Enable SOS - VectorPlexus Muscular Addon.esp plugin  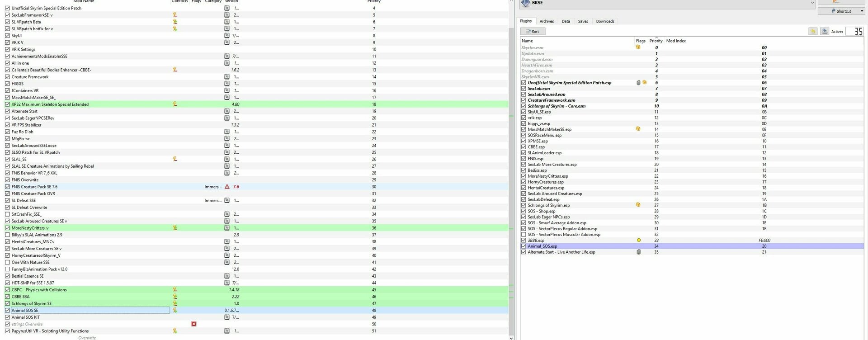coord(524,234)
